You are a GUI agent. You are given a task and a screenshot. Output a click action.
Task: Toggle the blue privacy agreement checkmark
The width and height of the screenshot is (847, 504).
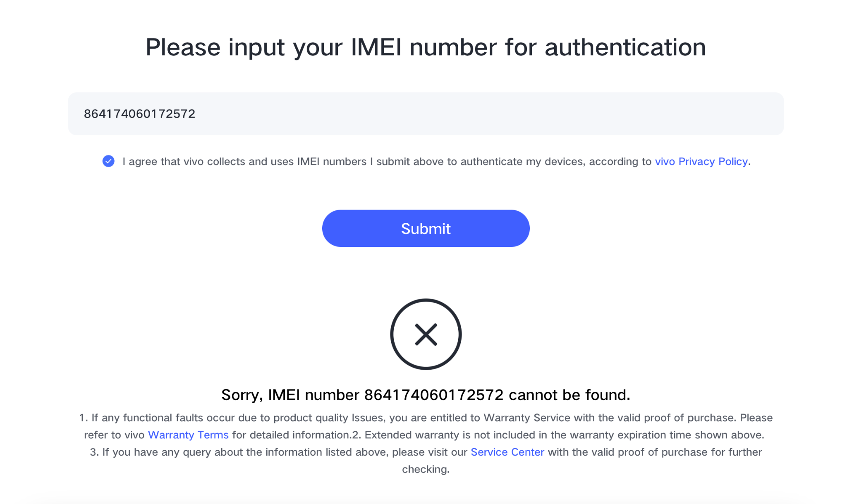108,161
